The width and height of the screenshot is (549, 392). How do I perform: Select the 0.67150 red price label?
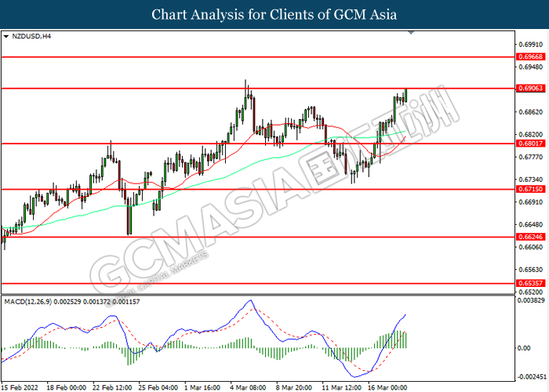pyautogui.click(x=530, y=189)
